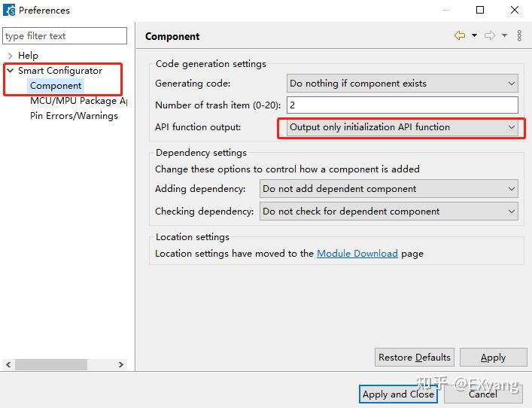This screenshot has height=408, width=532.
Task: Open the Adding dependency dropdown
Action: (x=388, y=189)
